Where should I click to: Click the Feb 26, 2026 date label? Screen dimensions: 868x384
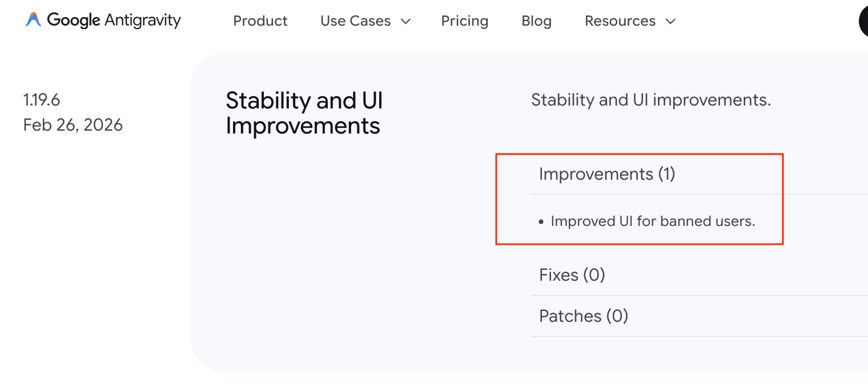coord(73,124)
